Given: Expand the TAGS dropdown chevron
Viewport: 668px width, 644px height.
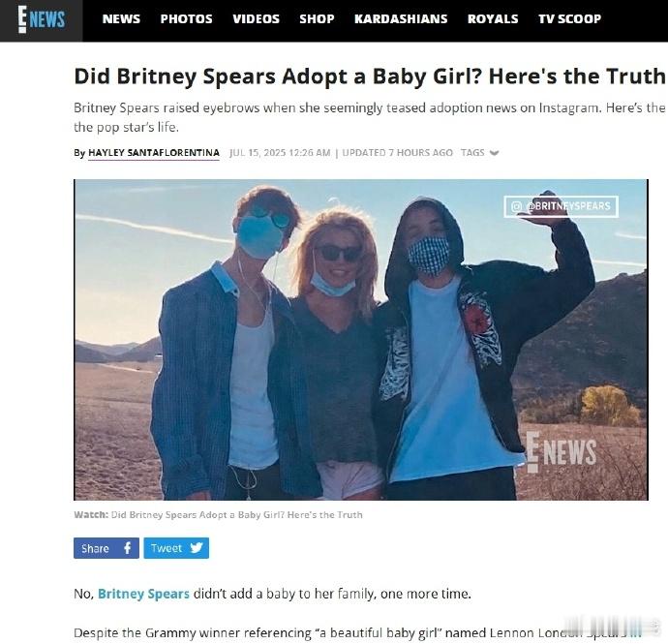Looking at the screenshot, I should click(494, 153).
